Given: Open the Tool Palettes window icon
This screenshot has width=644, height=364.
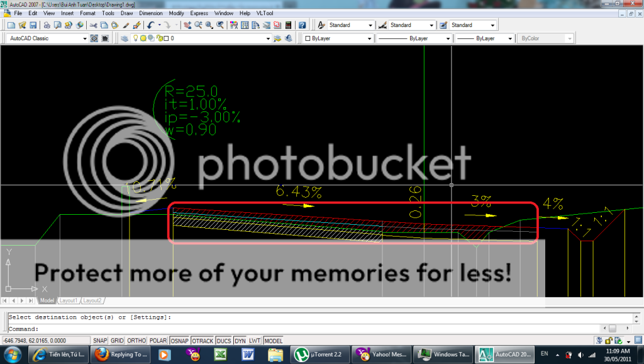Looking at the screenshot, I should click(255, 25).
